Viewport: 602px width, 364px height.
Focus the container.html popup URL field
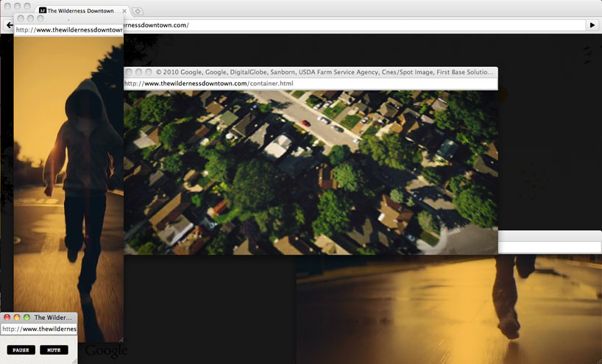click(x=309, y=84)
